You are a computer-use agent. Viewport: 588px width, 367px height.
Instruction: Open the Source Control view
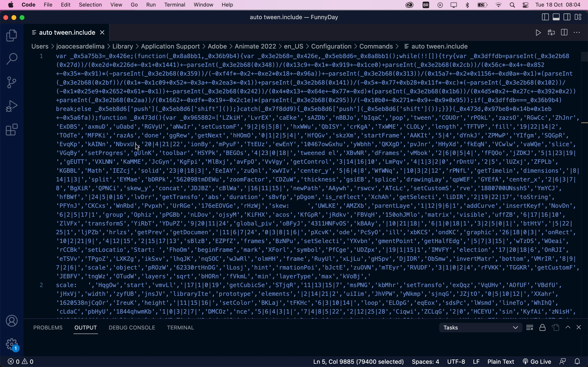tap(11, 82)
